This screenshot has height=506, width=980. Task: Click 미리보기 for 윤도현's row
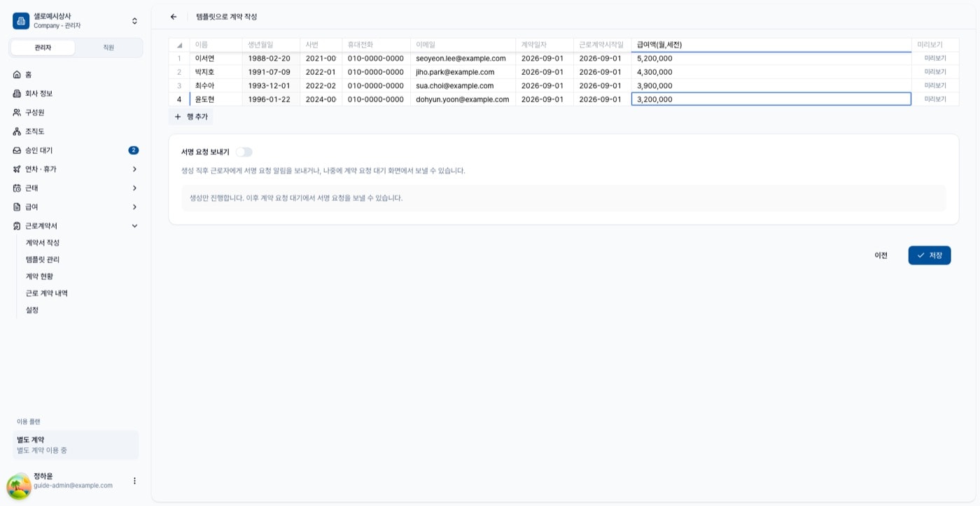(935, 99)
